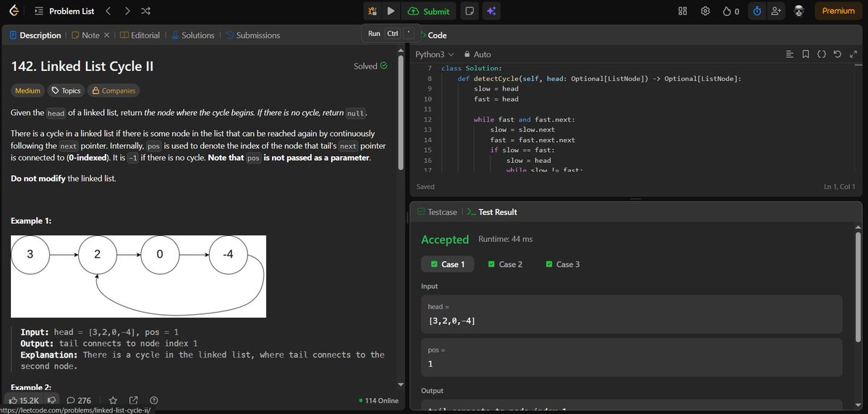The width and height of the screenshot is (868, 414).
Task: Submit the solution
Action: click(x=428, y=11)
